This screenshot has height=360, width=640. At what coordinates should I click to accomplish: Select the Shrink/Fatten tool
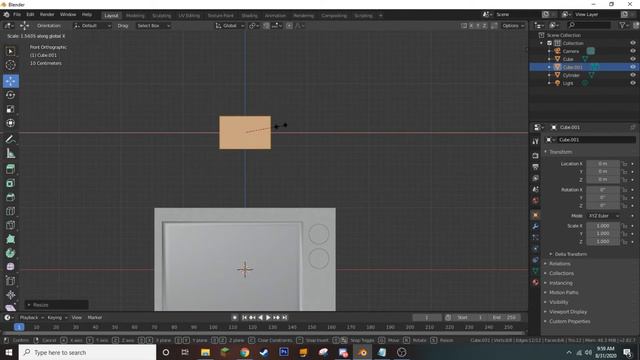[x=11, y=295]
